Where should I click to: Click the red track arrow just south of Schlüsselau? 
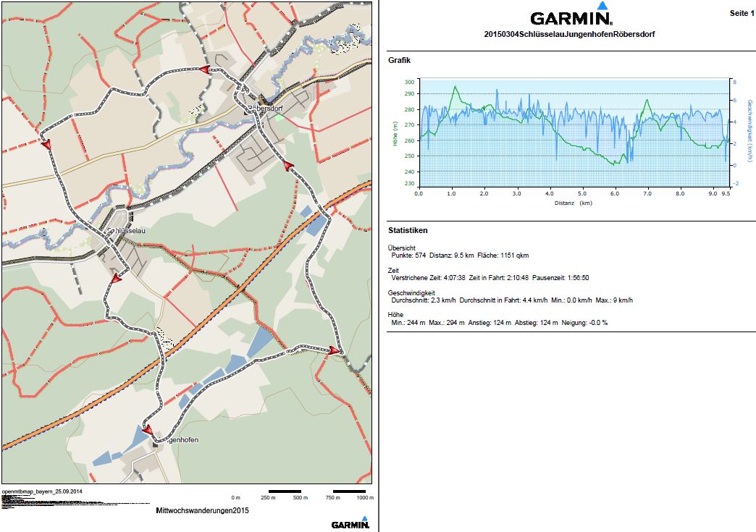(x=116, y=278)
